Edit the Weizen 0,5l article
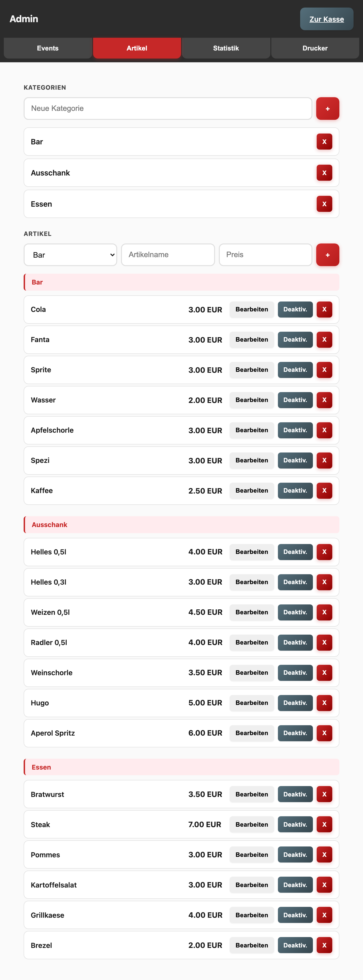This screenshot has height=980, width=363. [x=252, y=612]
